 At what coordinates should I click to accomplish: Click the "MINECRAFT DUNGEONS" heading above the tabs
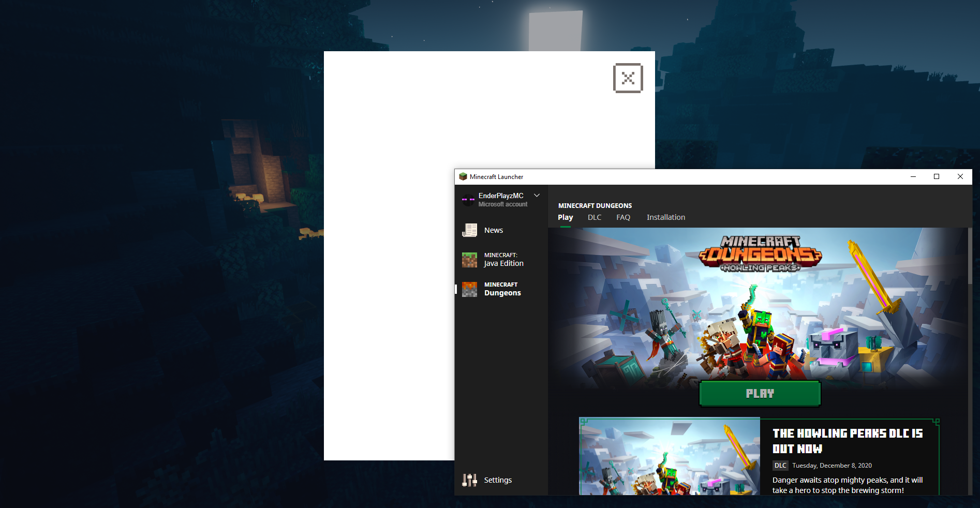click(595, 205)
